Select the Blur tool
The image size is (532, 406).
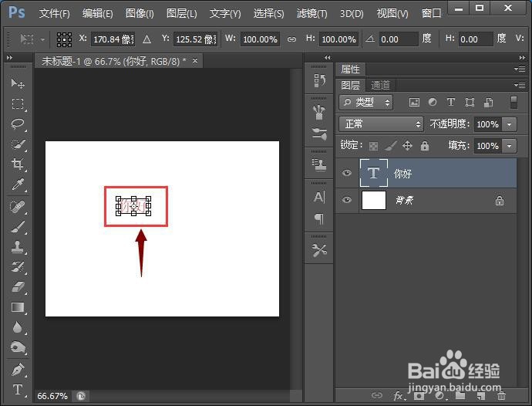click(17, 327)
